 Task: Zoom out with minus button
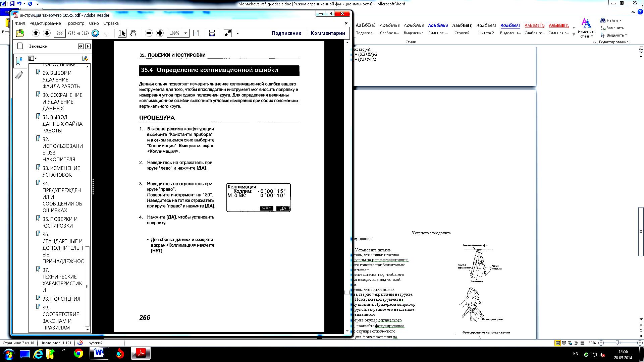pos(149,33)
